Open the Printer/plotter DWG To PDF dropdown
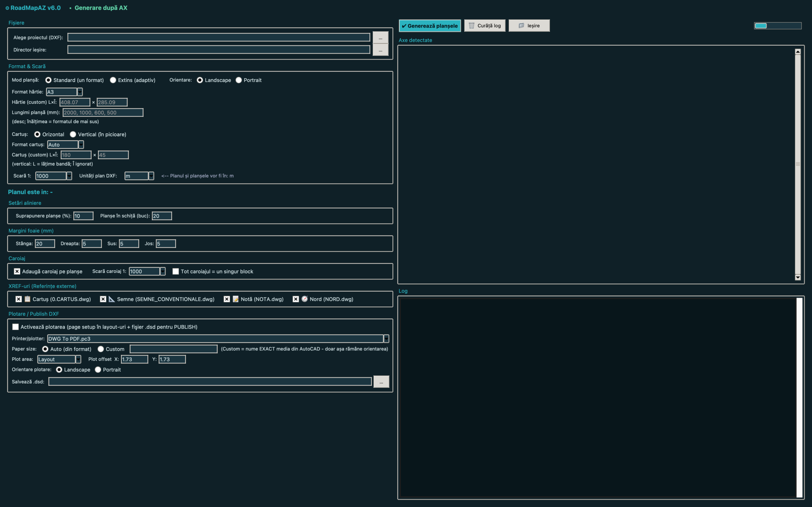 pos(386,339)
